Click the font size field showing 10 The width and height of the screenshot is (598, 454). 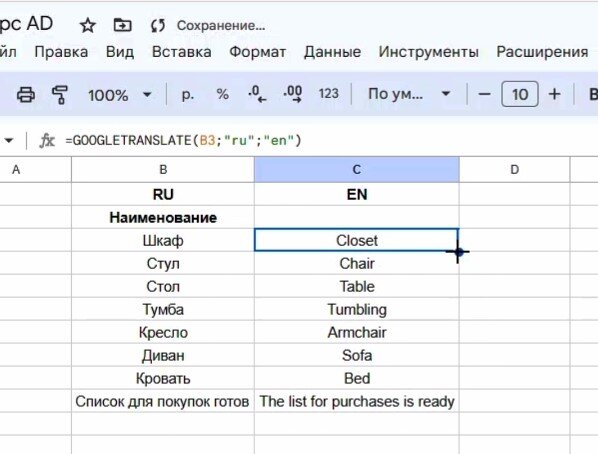(519, 94)
